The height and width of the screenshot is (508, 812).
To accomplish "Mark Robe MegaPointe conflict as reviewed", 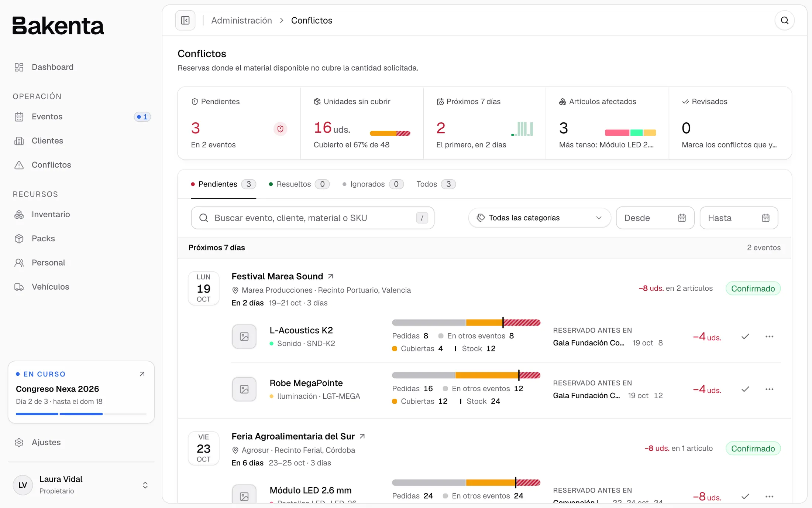I will [745, 389].
